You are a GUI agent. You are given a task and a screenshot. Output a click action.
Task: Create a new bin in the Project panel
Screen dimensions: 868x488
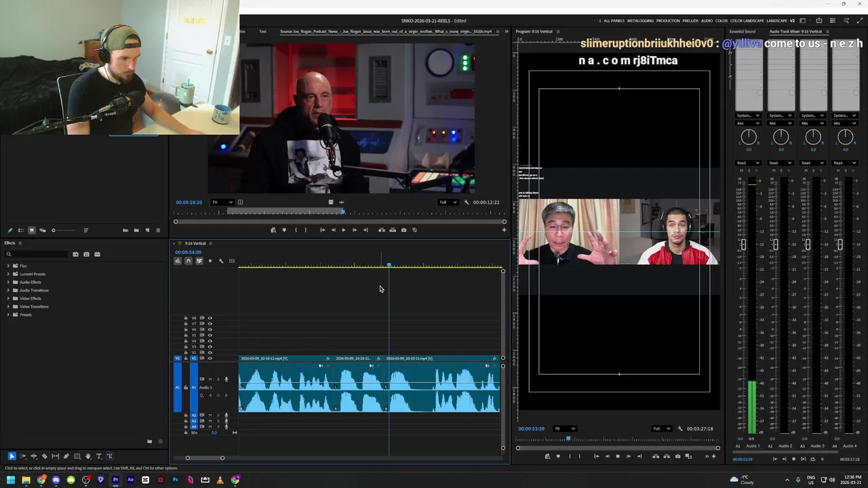[x=136, y=230]
